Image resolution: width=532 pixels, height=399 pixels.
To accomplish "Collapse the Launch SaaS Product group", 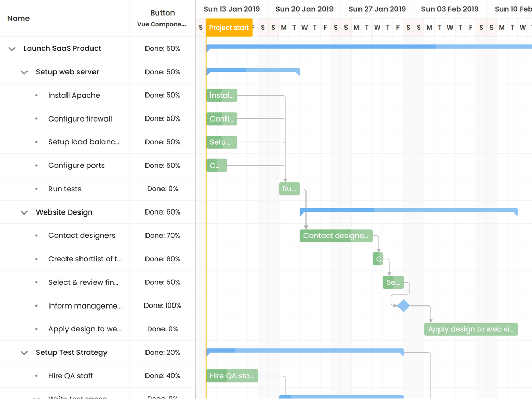I will (12, 49).
